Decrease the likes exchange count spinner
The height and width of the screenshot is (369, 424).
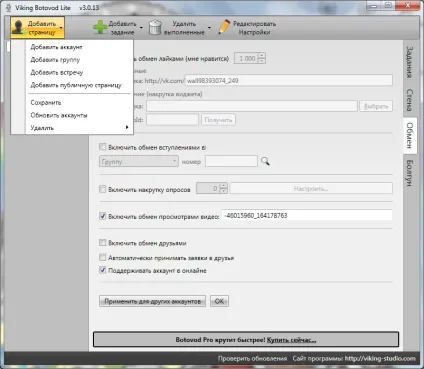coord(262,61)
